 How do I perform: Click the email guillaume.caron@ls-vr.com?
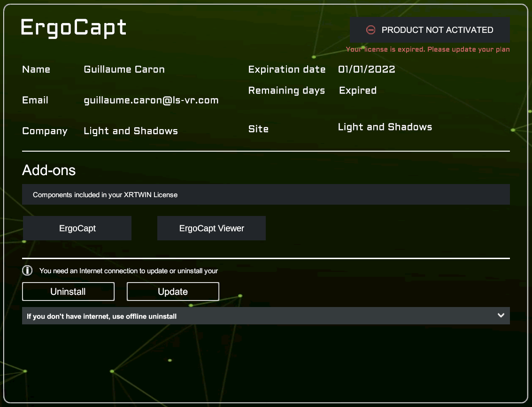point(151,100)
